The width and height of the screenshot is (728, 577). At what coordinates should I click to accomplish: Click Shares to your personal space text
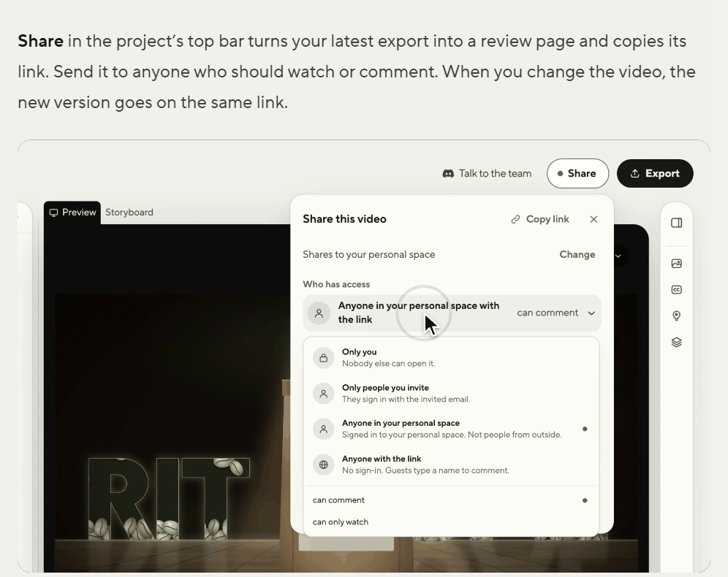point(368,255)
